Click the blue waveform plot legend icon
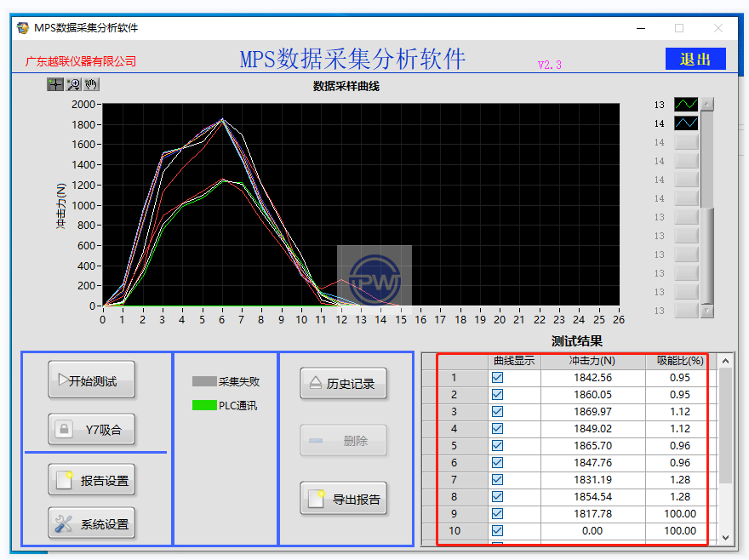 pyautogui.click(x=686, y=123)
